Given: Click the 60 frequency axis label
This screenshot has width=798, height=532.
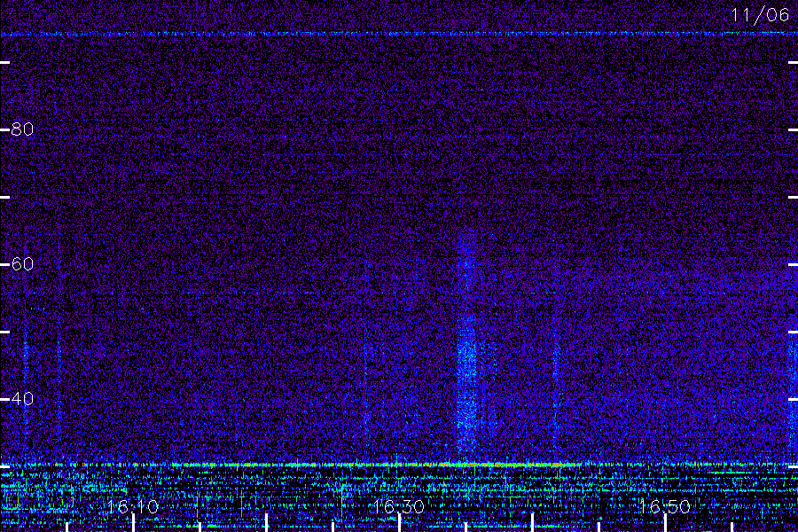Looking at the screenshot, I should (x=22, y=263).
